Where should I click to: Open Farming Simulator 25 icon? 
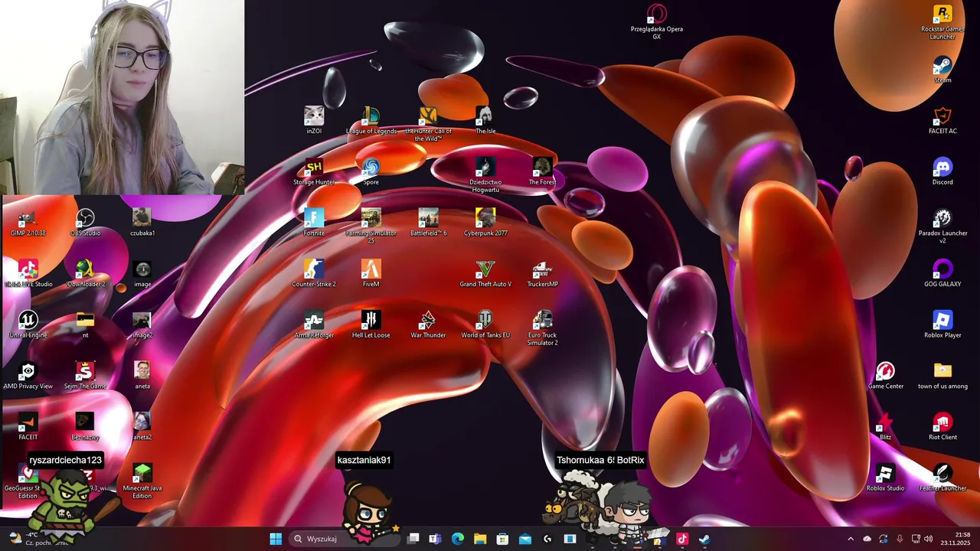(x=371, y=227)
